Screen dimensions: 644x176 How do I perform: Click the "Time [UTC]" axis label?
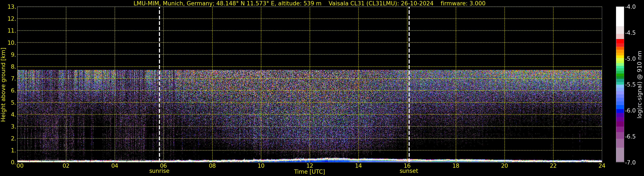point(310,172)
